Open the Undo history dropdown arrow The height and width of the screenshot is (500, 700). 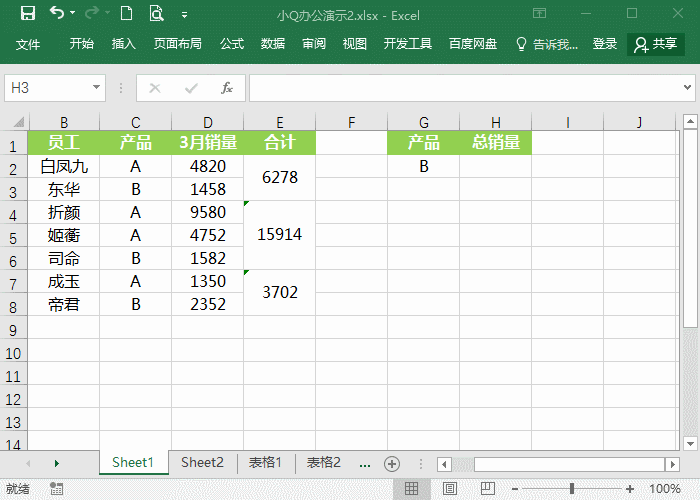click(72, 13)
